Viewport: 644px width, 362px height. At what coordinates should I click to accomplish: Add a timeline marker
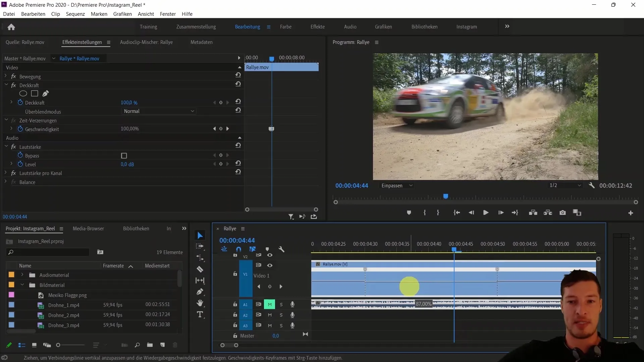coord(267,249)
